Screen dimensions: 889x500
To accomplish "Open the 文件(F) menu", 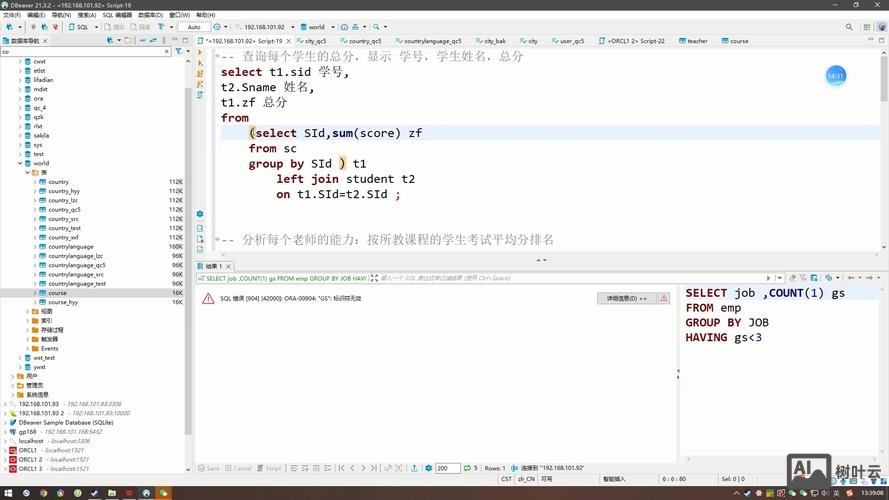I will [12, 15].
